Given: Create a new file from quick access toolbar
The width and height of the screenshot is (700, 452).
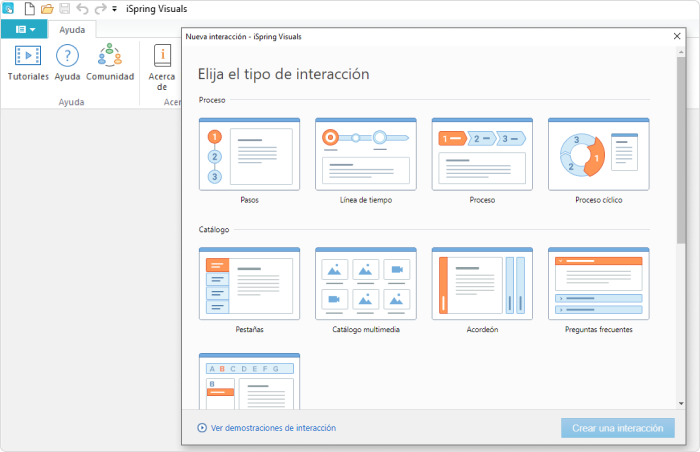Looking at the screenshot, I should point(29,8).
